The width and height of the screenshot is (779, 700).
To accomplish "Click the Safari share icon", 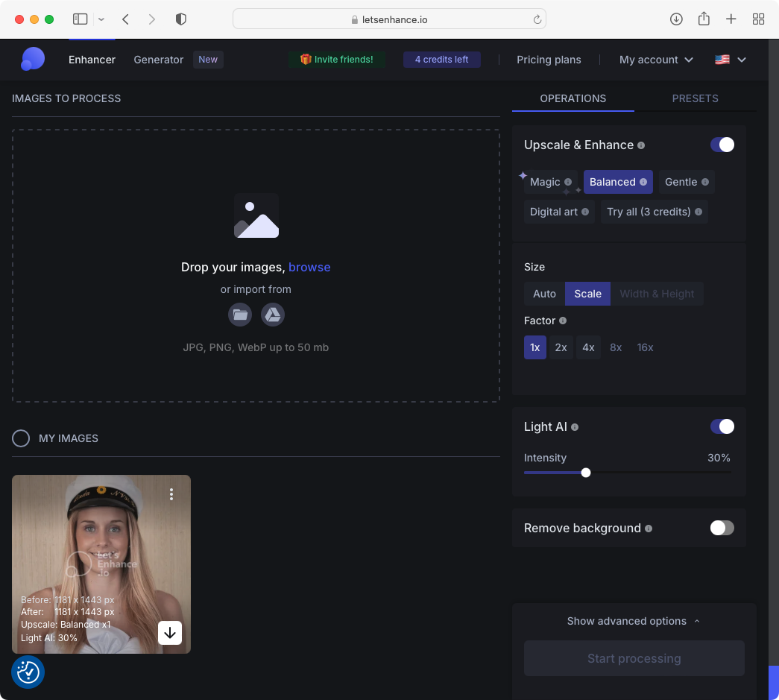I will coord(704,19).
